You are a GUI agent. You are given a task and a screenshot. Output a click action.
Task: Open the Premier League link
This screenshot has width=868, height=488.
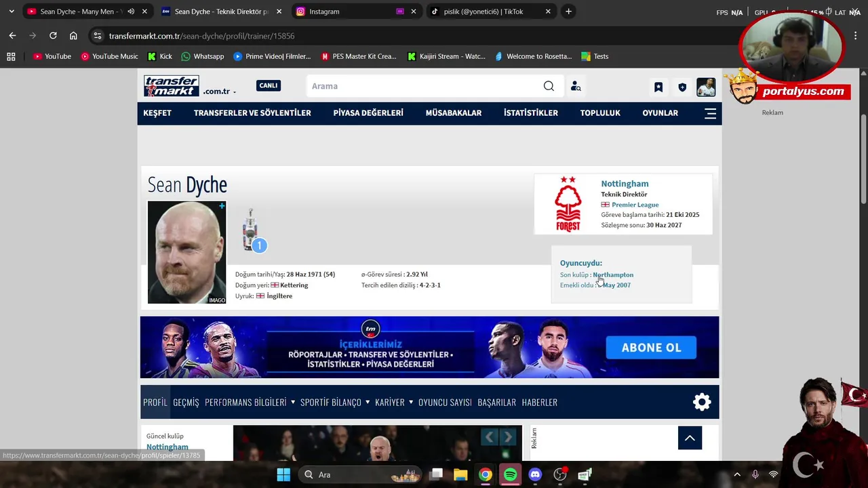[635, 205]
